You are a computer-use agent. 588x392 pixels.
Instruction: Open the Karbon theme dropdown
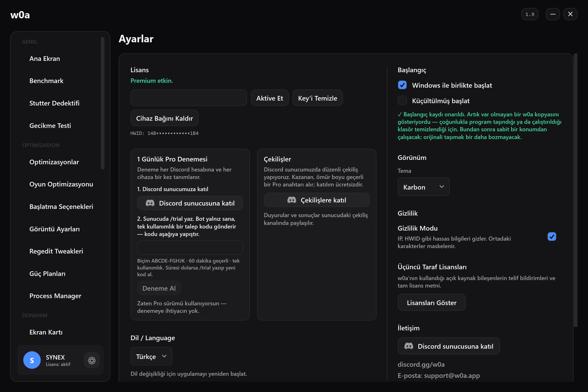click(x=423, y=187)
